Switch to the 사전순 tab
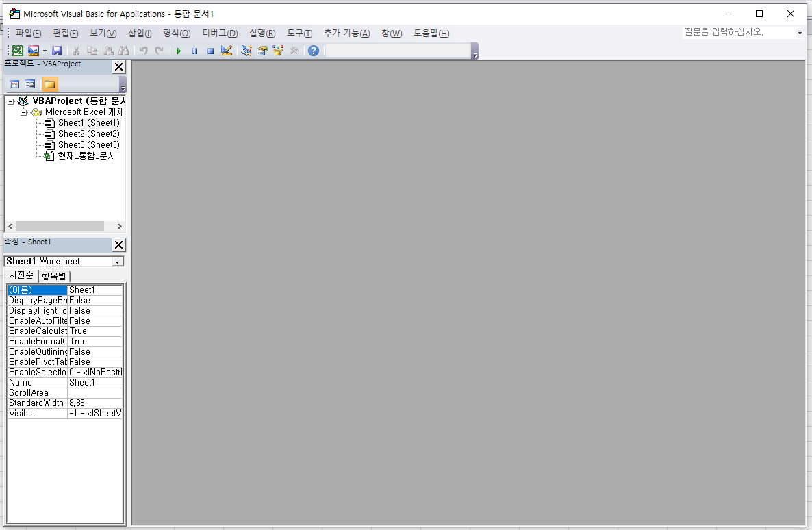Image resolution: width=812 pixels, height=530 pixels. tap(21, 275)
